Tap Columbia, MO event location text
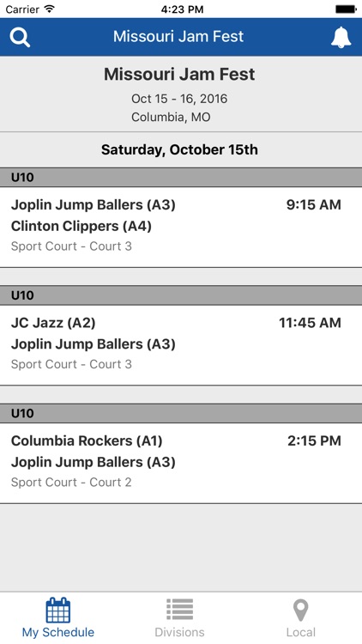Screen dimensions: 362x644 tap(171, 117)
